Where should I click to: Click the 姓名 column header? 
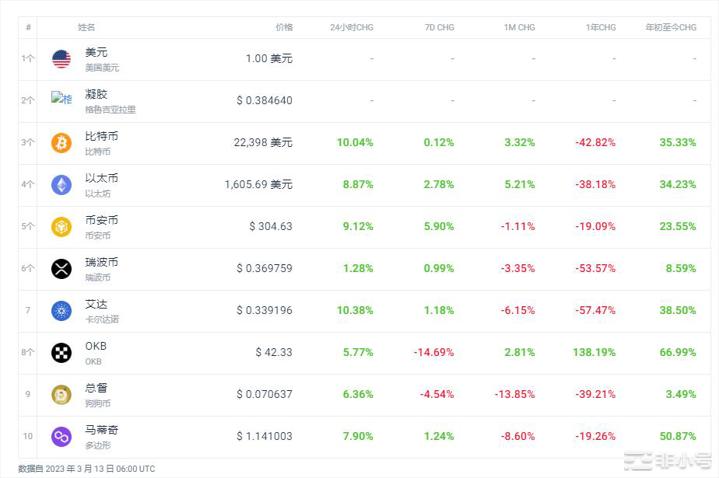pos(86,27)
